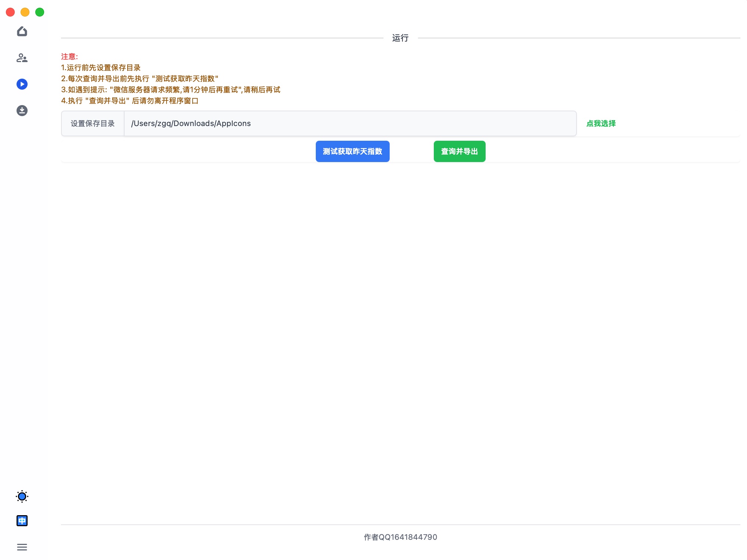The image size is (747, 560).
Task: Click the 点我选择 link
Action: [601, 123]
